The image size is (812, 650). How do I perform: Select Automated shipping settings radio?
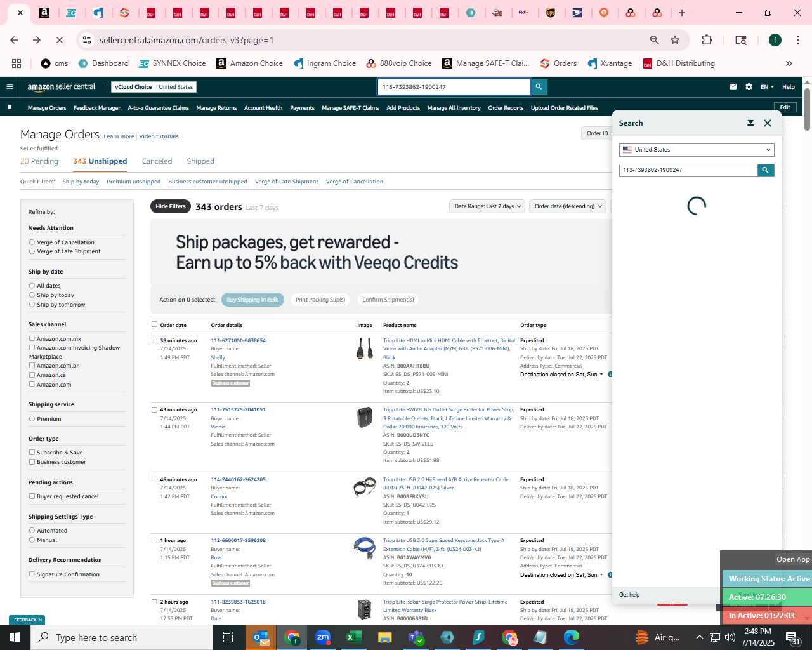click(32, 531)
